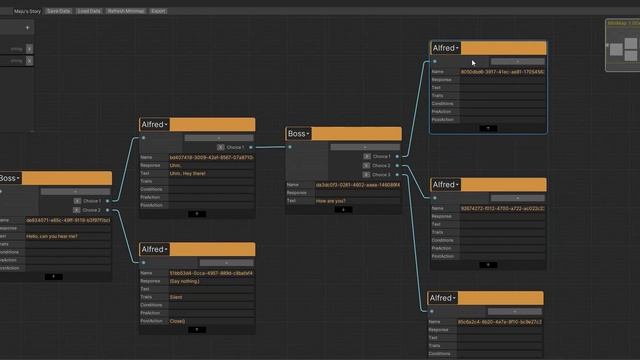This screenshot has width=640, height=360.
Task: Click input port of Alfred node named 85c6a2c4
Action: 432,311
